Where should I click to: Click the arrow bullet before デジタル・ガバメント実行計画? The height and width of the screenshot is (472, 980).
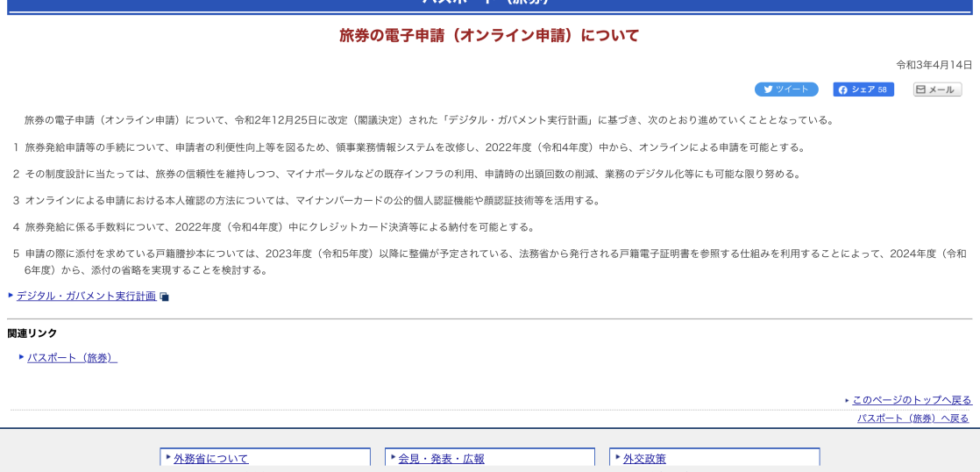tap(11, 296)
